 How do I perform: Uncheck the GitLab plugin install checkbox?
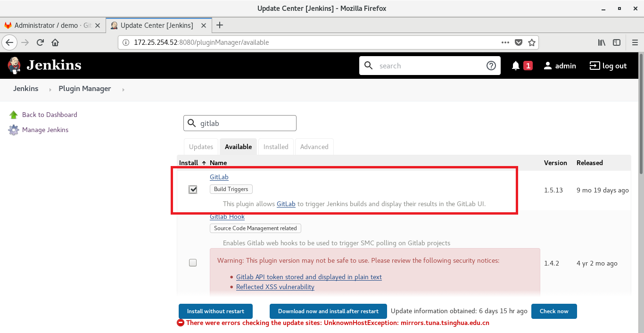193,190
